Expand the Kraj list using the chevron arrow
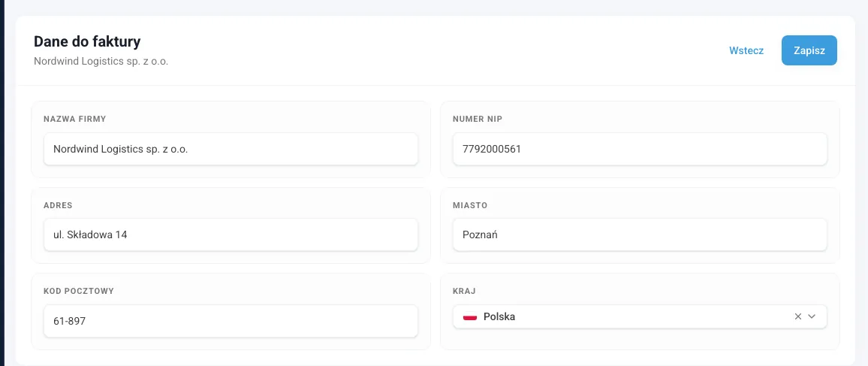 pos(812,316)
